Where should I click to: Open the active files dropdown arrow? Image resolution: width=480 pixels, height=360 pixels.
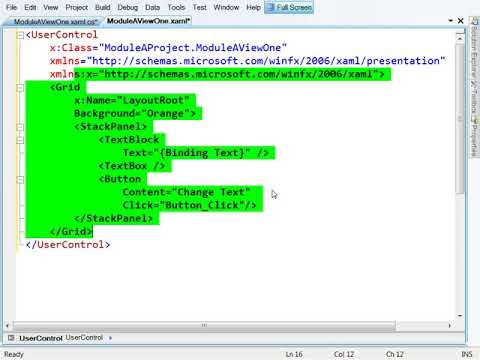pos(451,21)
